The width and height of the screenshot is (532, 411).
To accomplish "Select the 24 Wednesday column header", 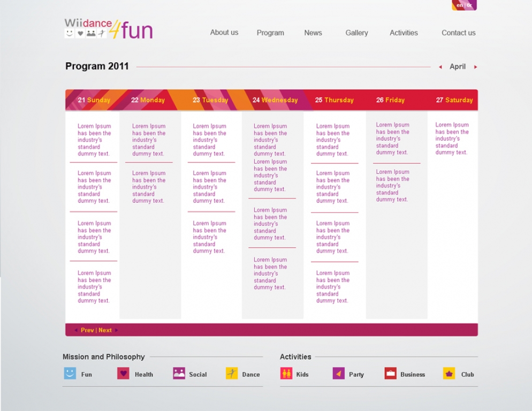I will [x=275, y=100].
